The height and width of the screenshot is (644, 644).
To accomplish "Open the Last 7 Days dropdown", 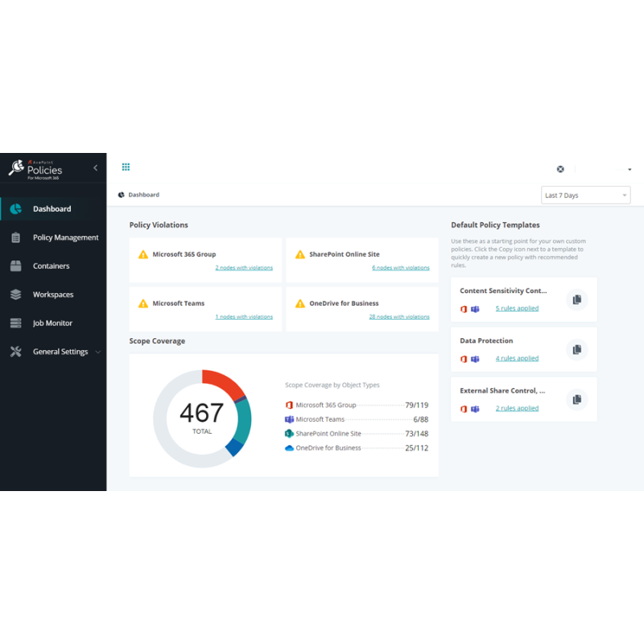I will (x=585, y=195).
